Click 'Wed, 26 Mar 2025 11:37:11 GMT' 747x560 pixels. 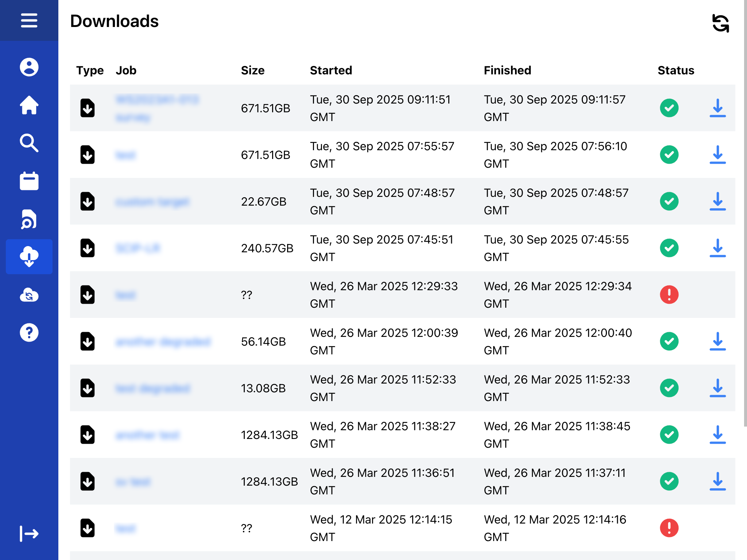pos(555,482)
